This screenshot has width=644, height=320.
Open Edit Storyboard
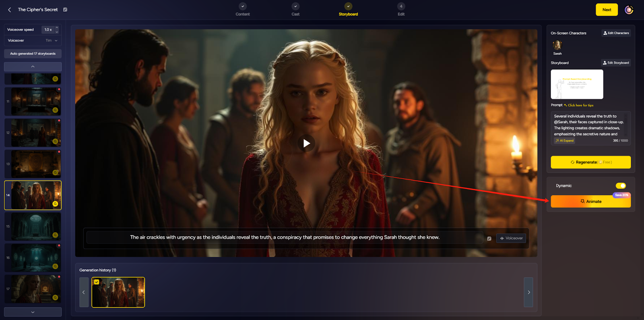616,63
